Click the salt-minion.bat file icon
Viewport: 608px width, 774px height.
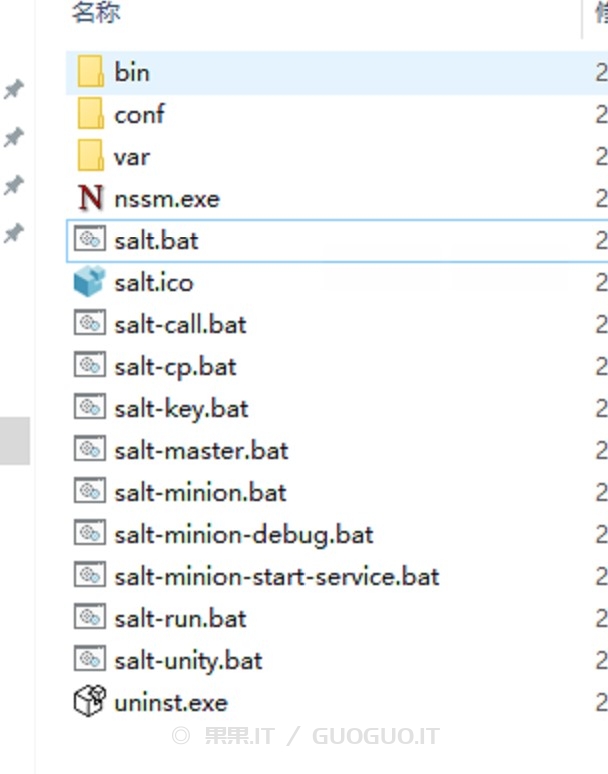[90, 492]
